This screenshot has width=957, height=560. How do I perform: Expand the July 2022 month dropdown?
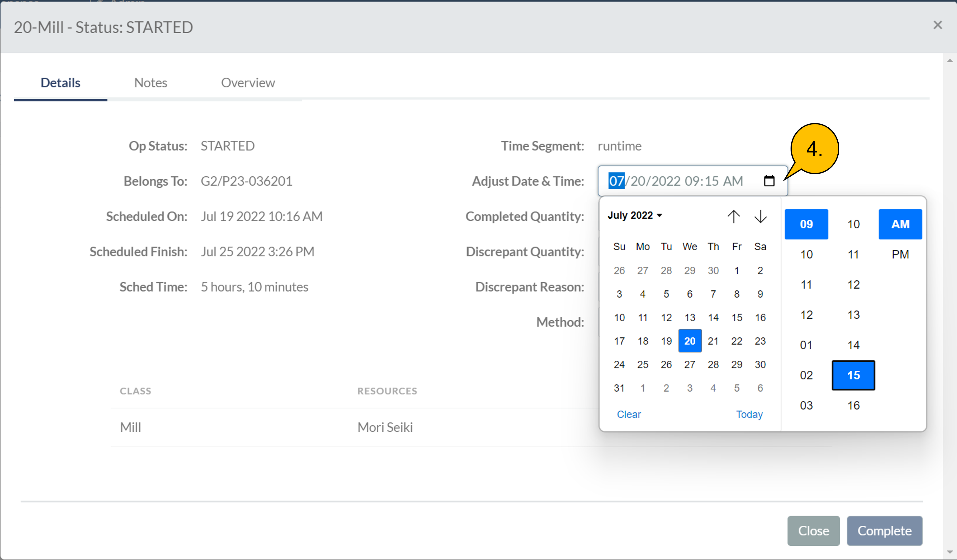(x=635, y=215)
